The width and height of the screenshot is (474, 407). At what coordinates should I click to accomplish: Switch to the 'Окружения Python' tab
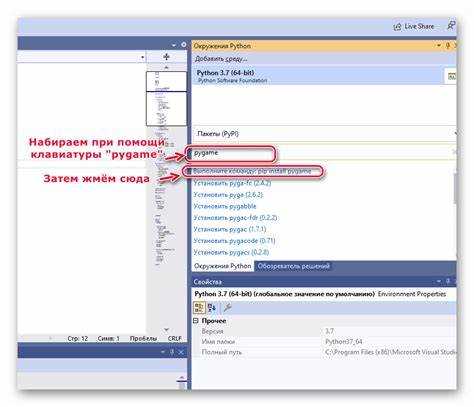[x=222, y=266]
